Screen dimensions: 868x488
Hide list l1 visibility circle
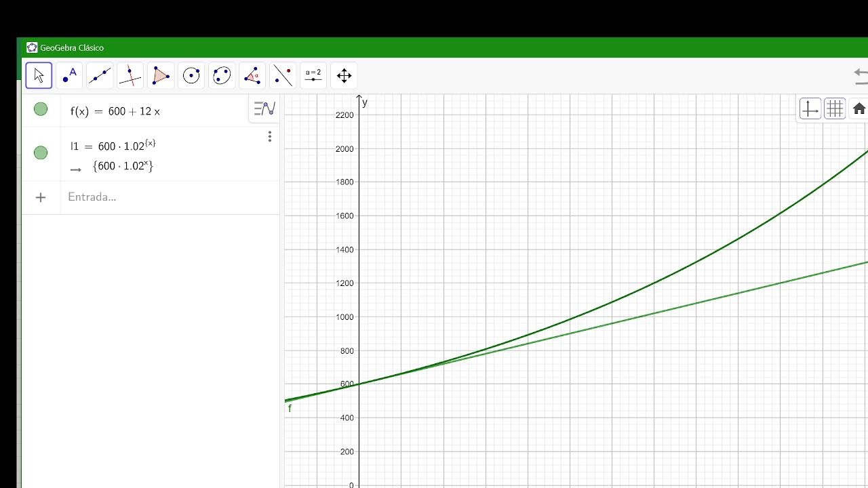coord(41,152)
